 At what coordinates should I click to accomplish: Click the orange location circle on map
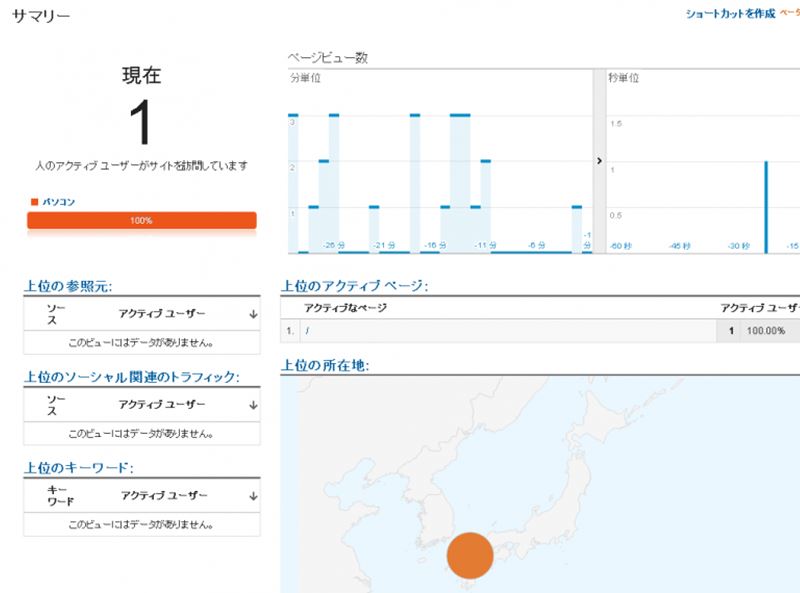[469, 556]
